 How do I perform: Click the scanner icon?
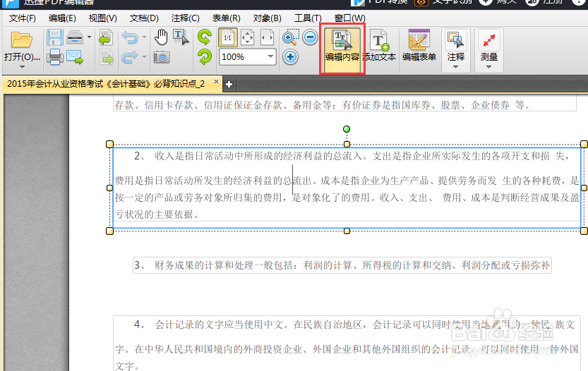pyautogui.click(x=75, y=37)
